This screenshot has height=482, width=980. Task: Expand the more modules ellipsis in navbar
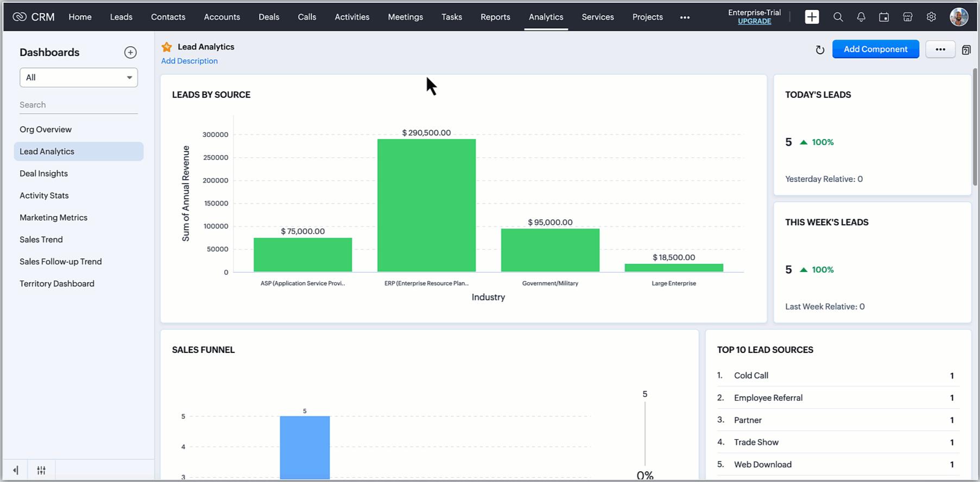(685, 17)
